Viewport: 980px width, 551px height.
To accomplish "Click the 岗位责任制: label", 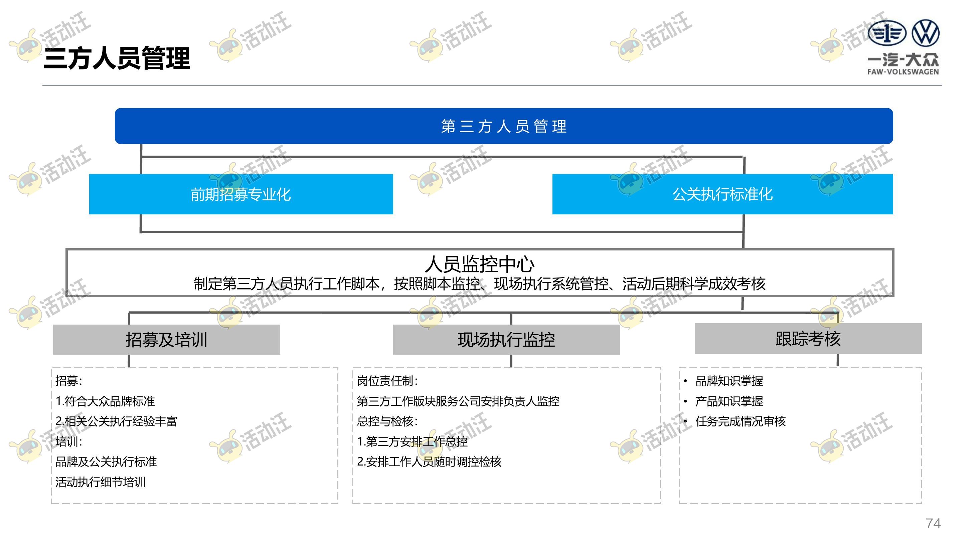I will [387, 381].
